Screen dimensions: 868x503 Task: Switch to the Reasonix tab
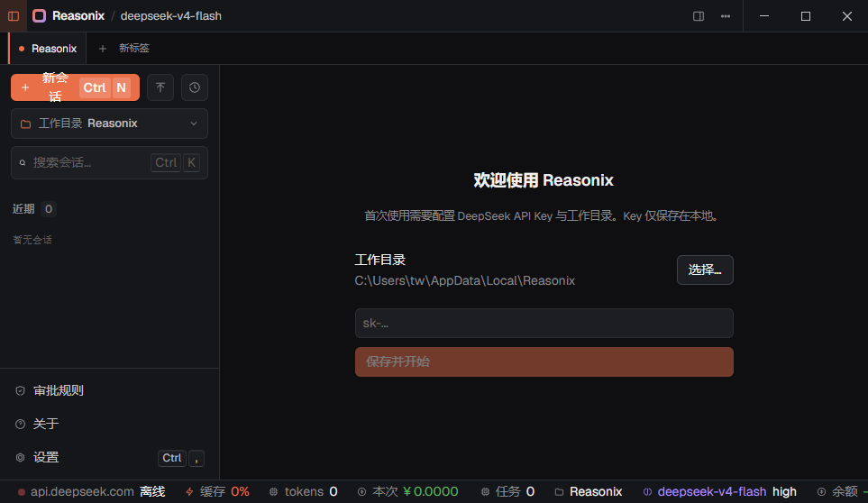(48, 49)
